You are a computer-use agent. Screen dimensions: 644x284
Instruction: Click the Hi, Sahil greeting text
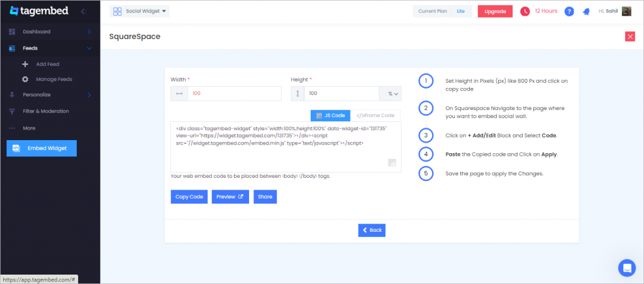[x=608, y=11]
